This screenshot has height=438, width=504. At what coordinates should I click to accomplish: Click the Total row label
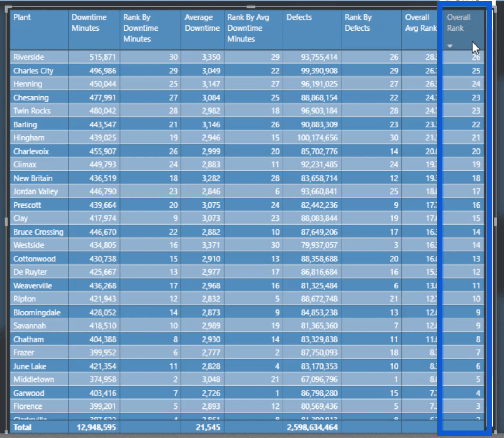click(x=23, y=427)
